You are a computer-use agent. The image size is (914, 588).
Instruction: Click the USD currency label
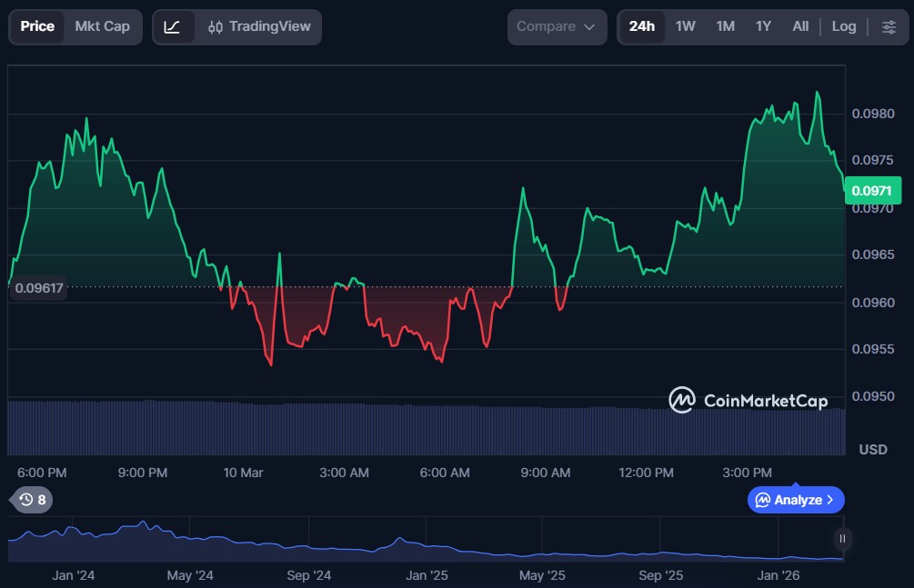point(873,450)
